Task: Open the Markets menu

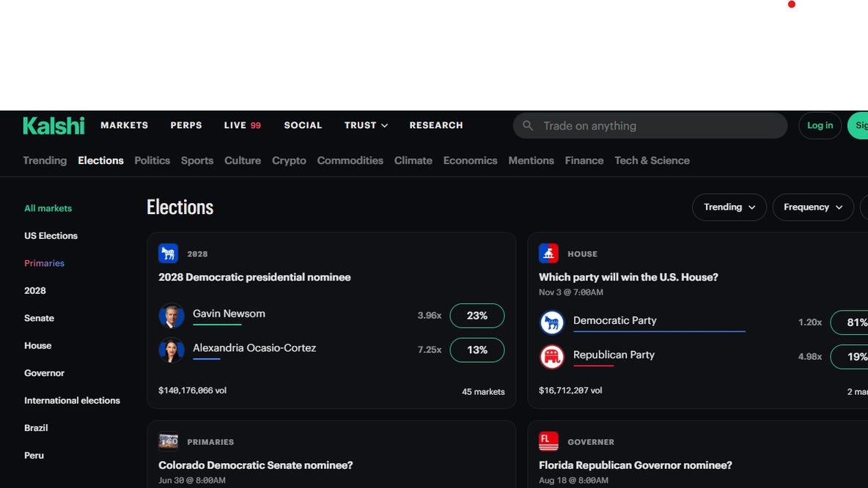Action: click(125, 125)
